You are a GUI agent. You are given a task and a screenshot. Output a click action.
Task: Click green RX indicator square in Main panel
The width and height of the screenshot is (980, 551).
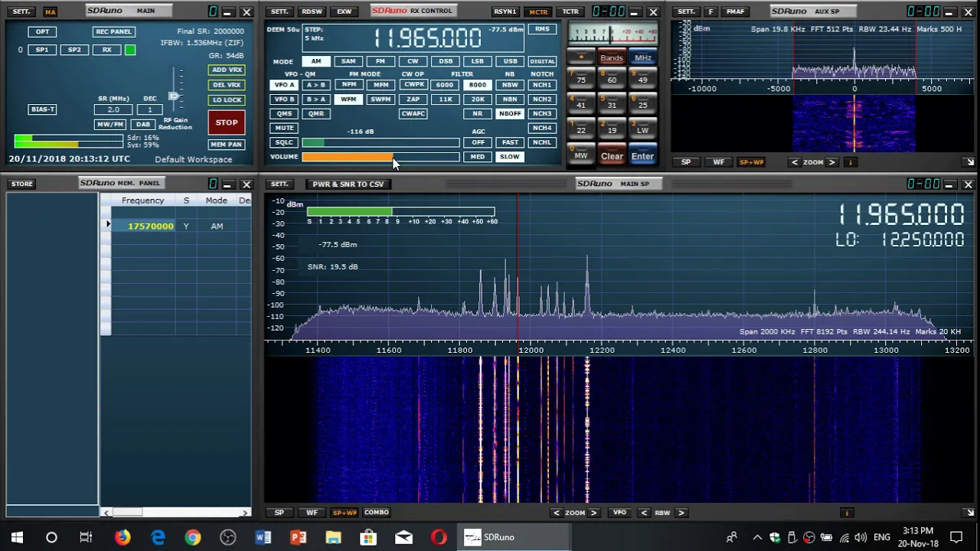click(130, 50)
